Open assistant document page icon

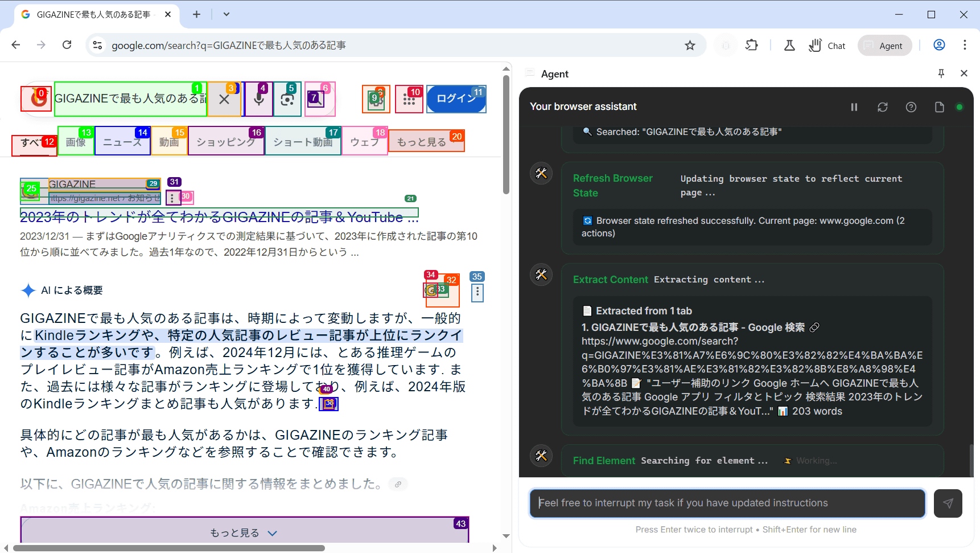point(939,107)
